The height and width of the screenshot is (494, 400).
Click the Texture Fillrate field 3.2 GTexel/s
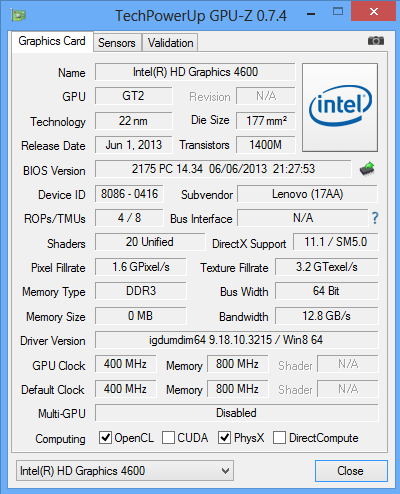tap(327, 267)
